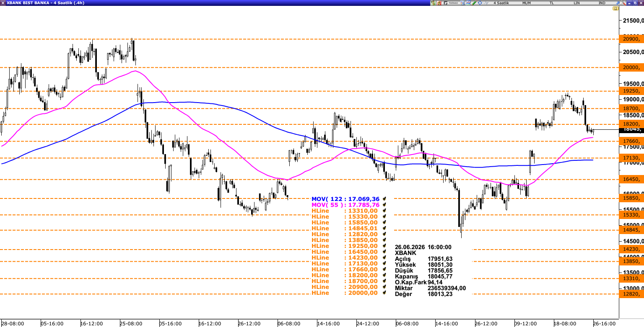The image size is (644, 327).
Task: Click the Yüksek value 18051,30
Action: [440, 265]
